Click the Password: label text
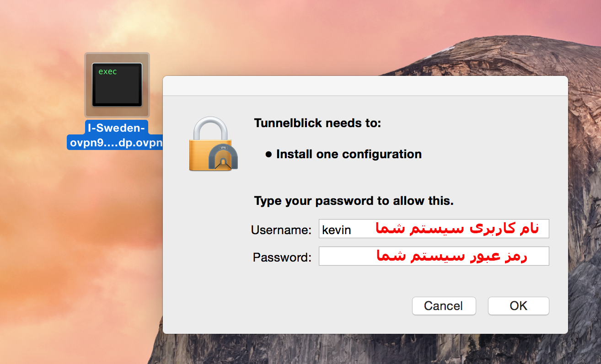 pyautogui.click(x=280, y=257)
